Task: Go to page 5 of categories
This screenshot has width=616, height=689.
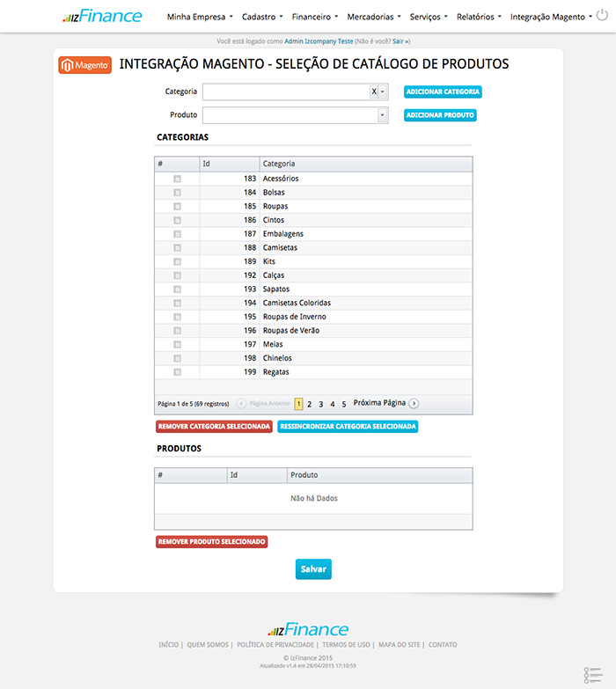Action: 344,404
